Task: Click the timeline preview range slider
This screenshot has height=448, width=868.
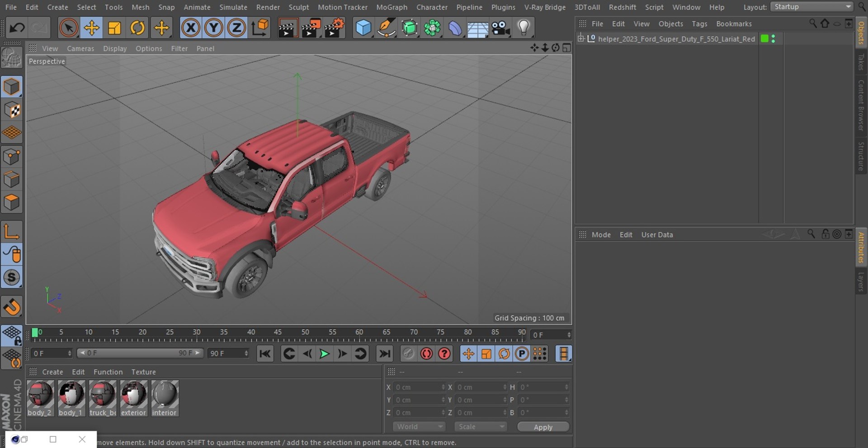Action: click(x=140, y=353)
